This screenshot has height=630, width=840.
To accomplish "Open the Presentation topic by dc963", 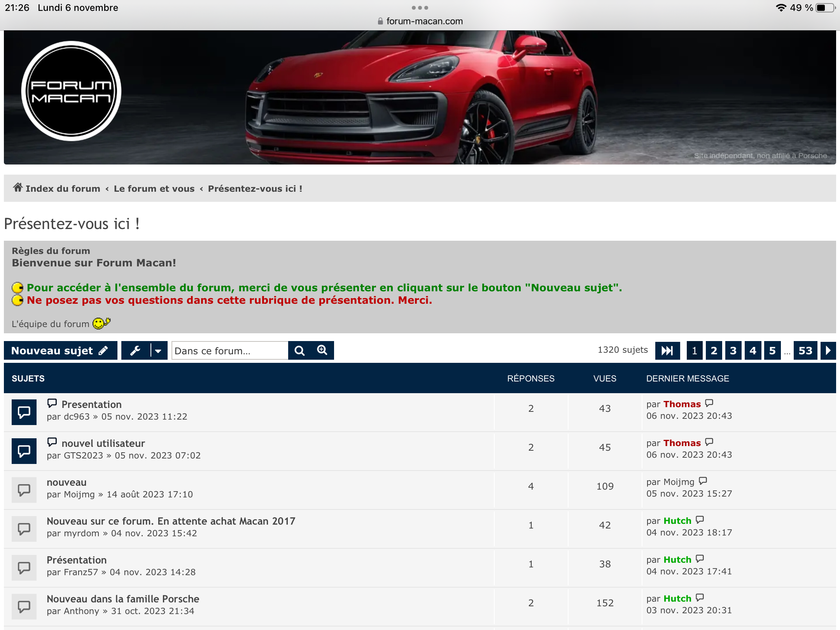I will [x=92, y=404].
